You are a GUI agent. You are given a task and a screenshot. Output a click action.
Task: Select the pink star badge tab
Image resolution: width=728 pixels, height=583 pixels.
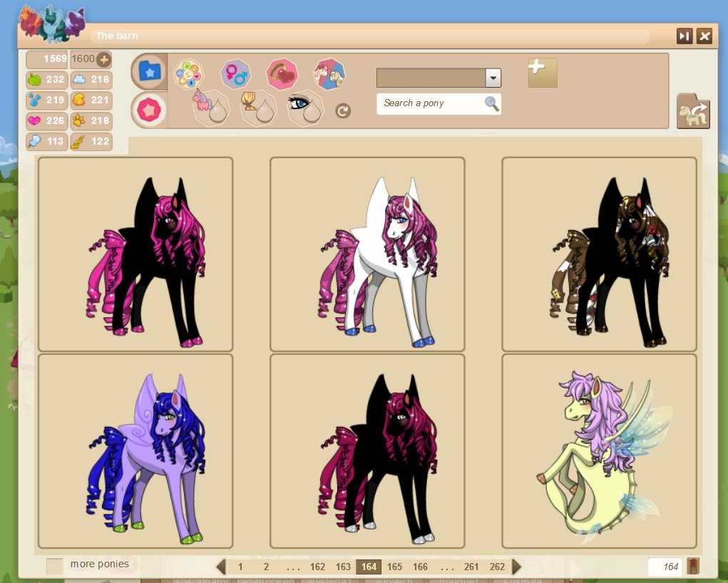(148, 110)
